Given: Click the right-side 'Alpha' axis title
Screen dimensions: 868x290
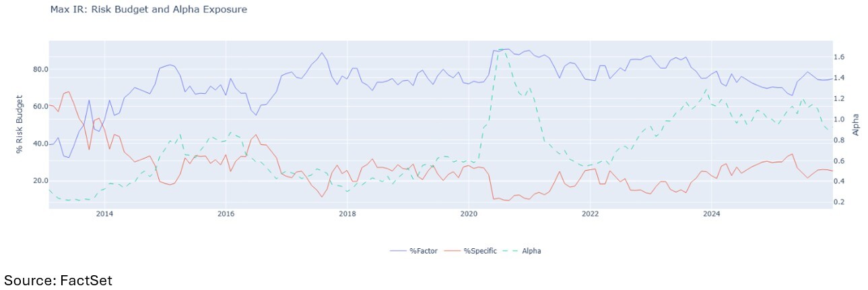Looking at the screenshot, I should click(x=855, y=125).
